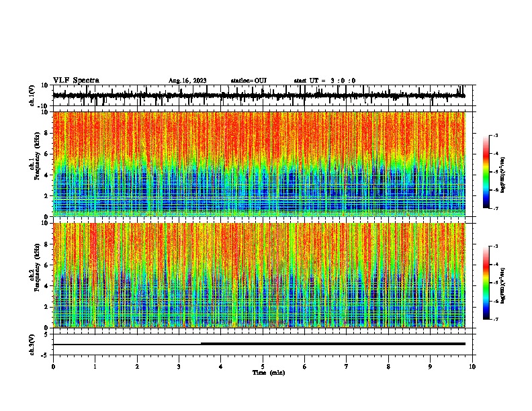This screenshot has width=532, height=411.
Task: Click the '6' tick on ch.1 frequency axis
Action: pos(46,154)
